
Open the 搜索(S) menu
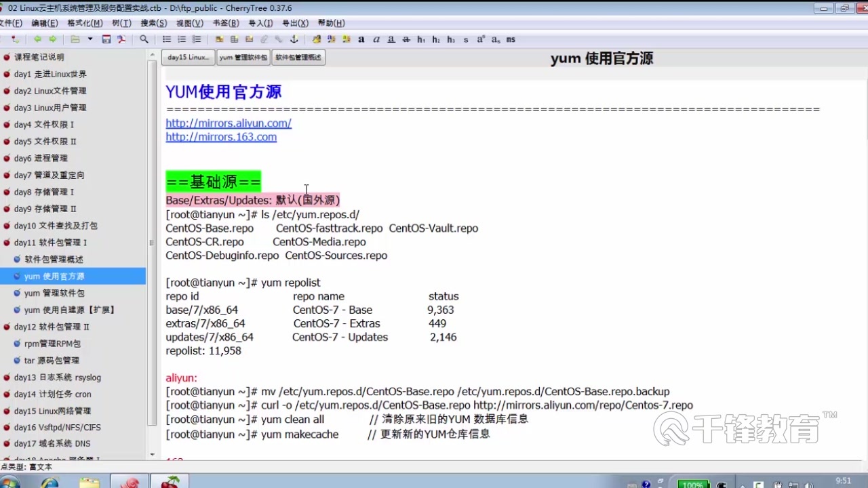pos(154,23)
